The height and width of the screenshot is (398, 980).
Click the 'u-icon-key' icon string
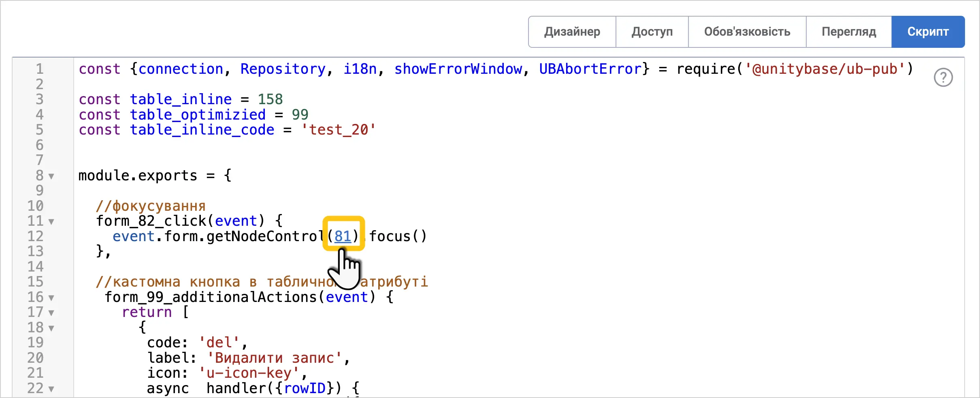point(249,373)
